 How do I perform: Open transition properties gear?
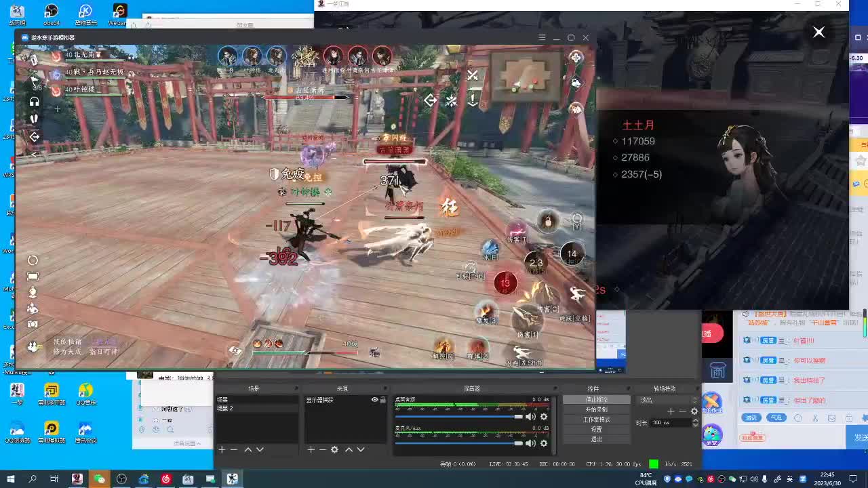pos(694,411)
